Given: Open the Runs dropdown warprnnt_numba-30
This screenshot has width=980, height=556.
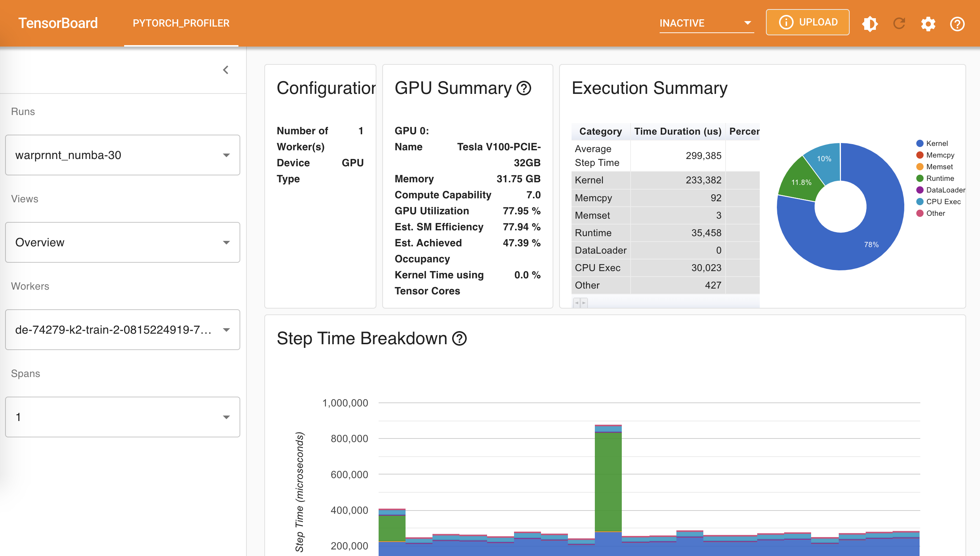Looking at the screenshot, I should (x=123, y=155).
